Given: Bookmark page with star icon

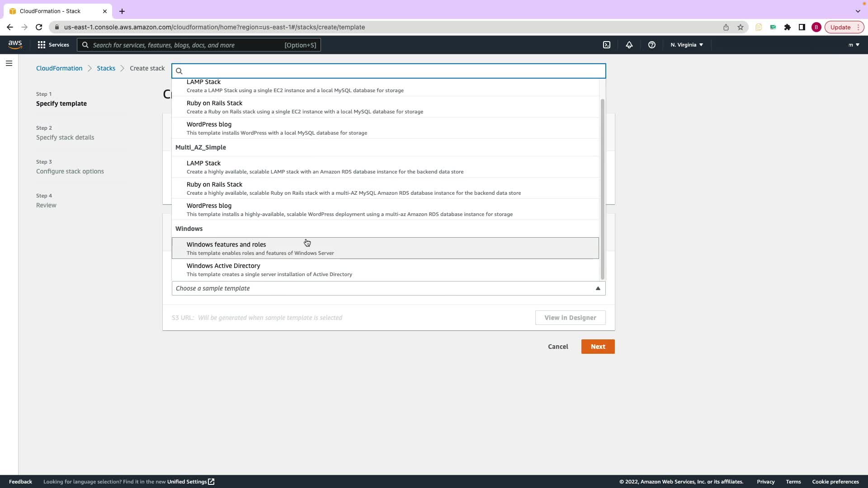Looking at the screenshot, I should (741, 27).
